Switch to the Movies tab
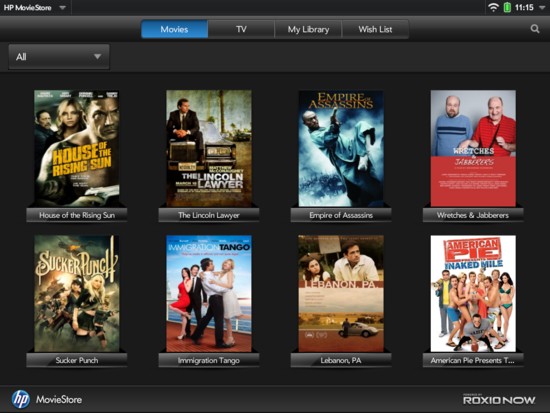Viewport: 550px width, 413px height. pos(174,29)
